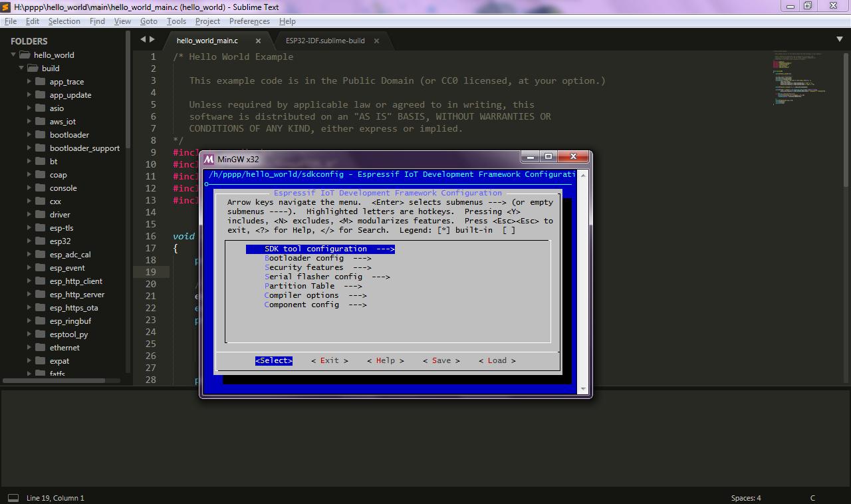
Task: Select Security features entry
Action: pos(318,267)
